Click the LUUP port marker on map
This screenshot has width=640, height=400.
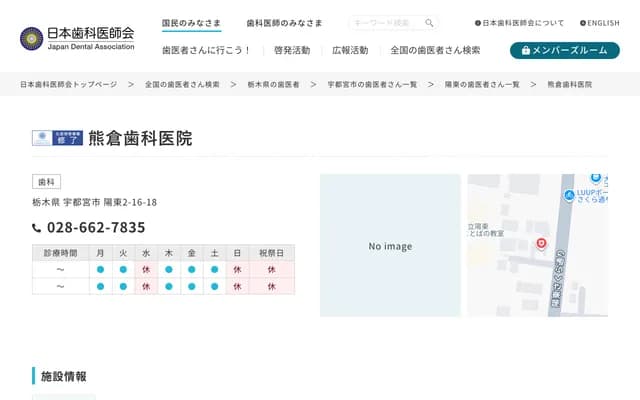(569, 195)
